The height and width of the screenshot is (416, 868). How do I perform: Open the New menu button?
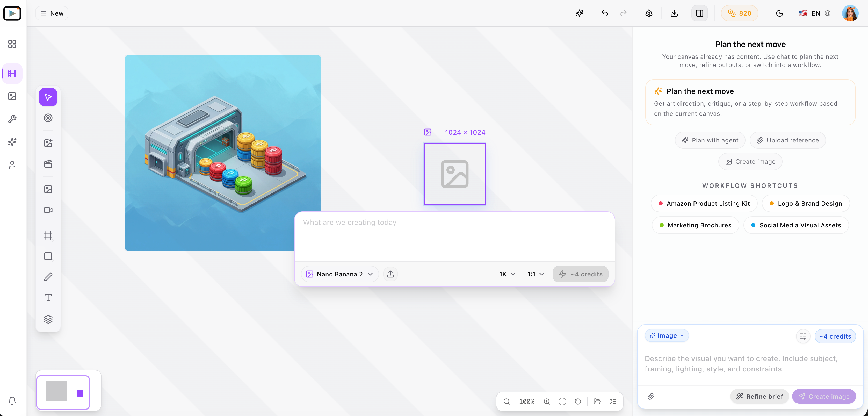pyautogui.click(x=52, y=13)
